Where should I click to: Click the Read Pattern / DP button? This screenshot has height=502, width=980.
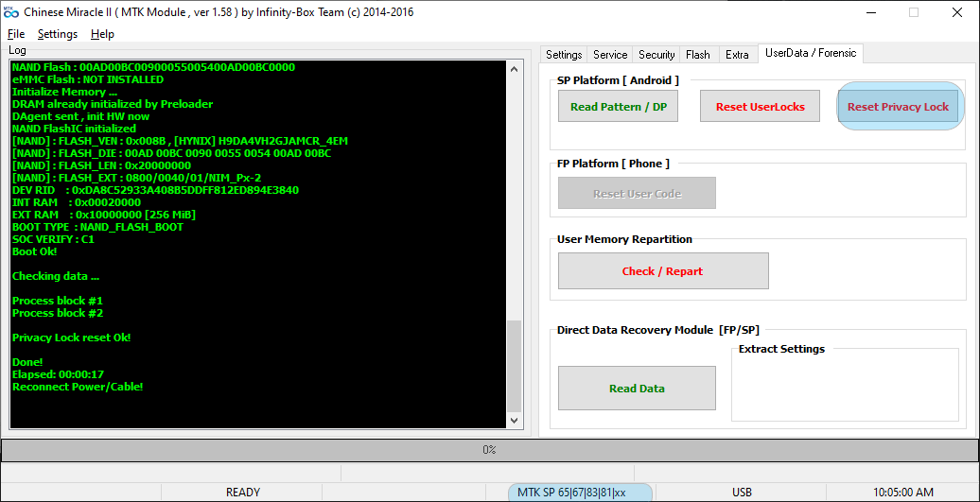(618, 107)
